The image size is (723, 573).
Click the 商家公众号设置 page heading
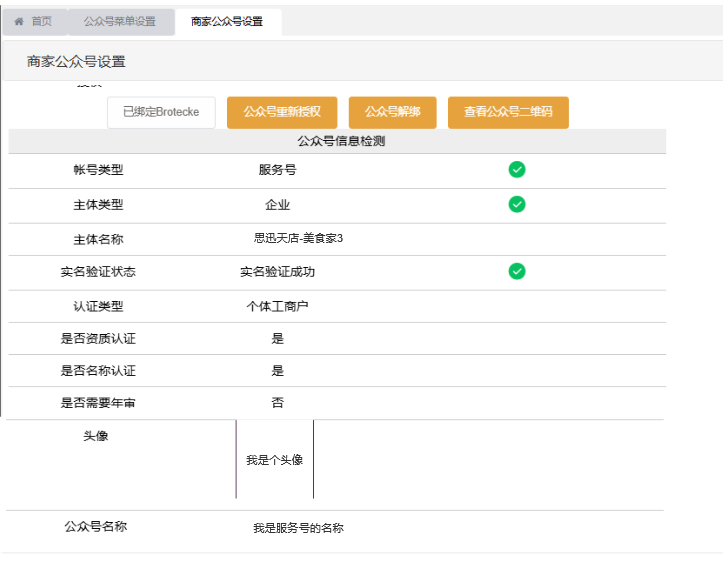coord(76,62)
